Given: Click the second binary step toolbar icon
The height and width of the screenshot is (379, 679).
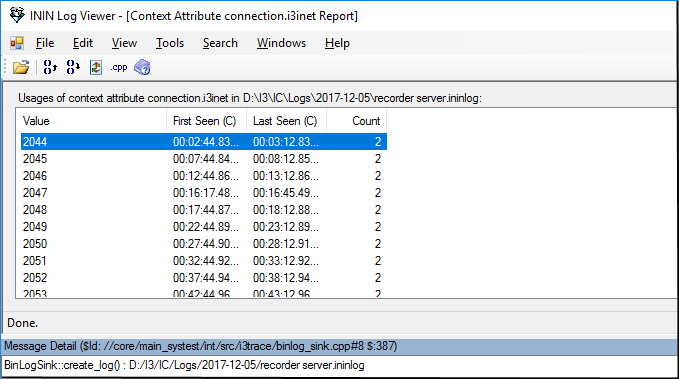Looking at the screenshot, I should pyautogui.click(x=73, y=67).
